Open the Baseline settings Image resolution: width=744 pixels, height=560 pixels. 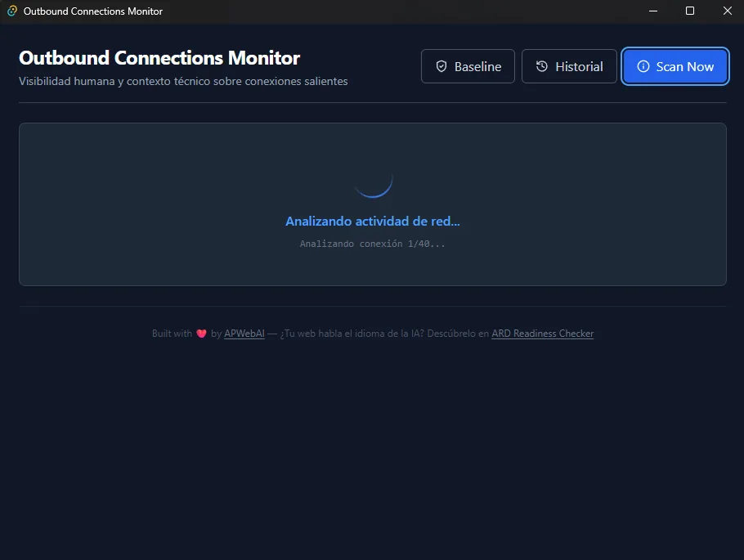[x=468, y=66]
